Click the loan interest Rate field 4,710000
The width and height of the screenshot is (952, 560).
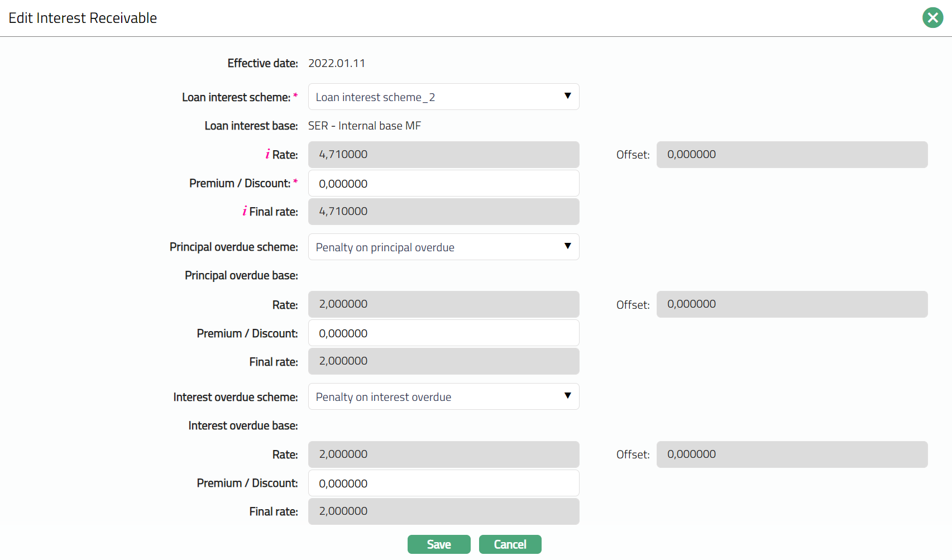click(x=443, y=155)
